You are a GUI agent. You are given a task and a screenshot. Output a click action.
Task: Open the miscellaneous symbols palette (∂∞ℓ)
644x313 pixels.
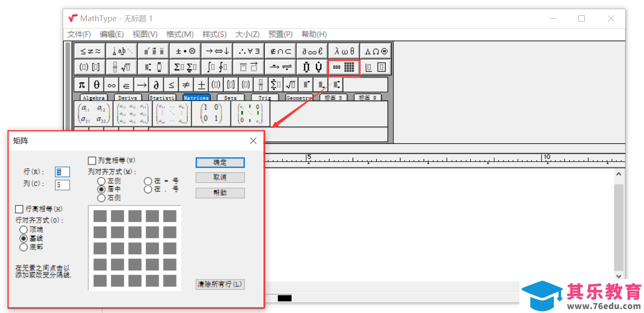pyautogui.click(x=312, y=51)
